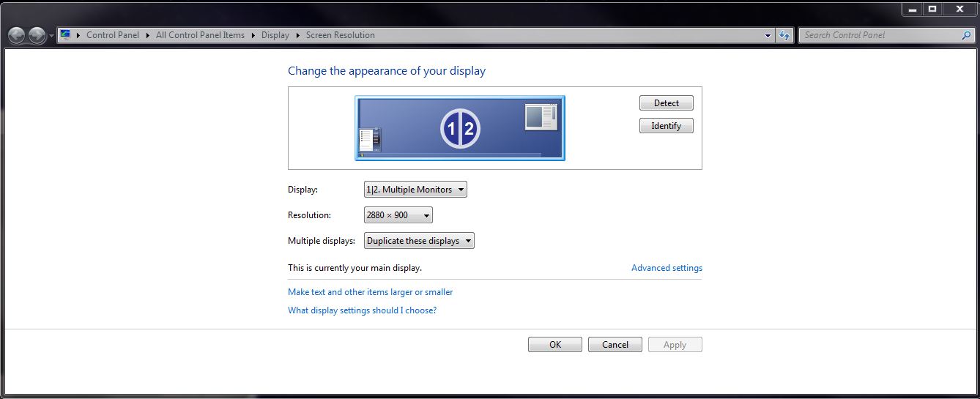
Task: Click the Cancel button
Action: point(615,345)
